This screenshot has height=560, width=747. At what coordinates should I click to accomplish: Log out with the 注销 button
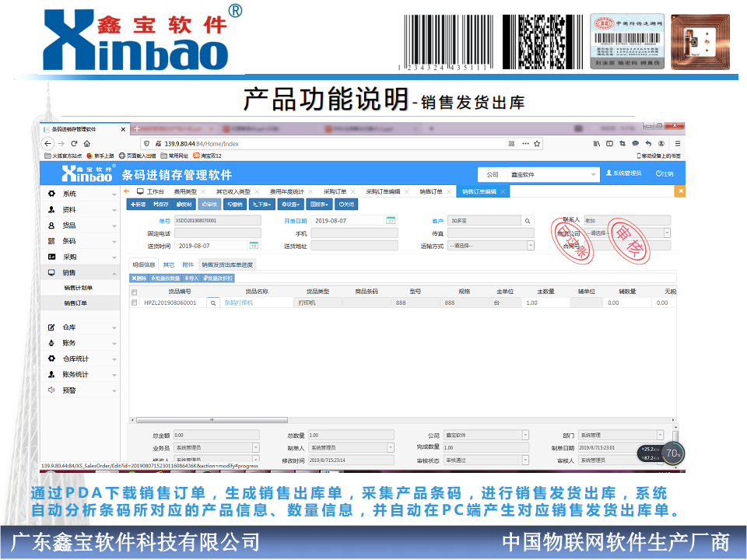665,173
